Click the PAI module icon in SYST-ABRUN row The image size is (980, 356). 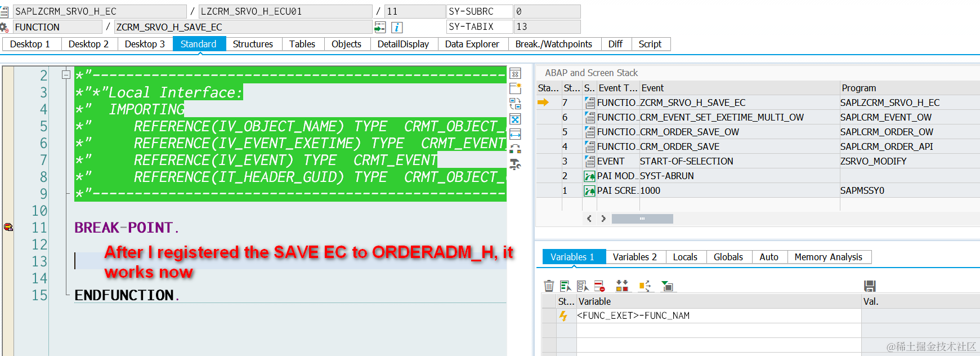pyautogui.click(x=589, y=176)
